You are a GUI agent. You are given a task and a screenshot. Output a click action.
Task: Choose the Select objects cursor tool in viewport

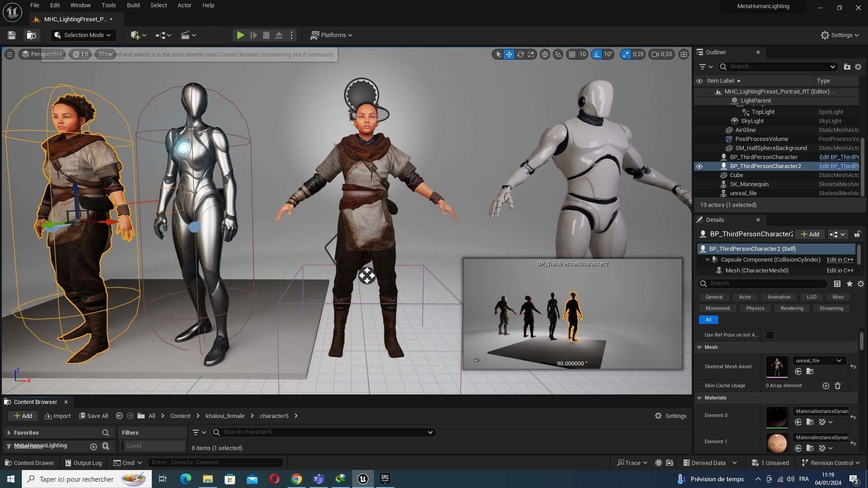coord(498,54)
